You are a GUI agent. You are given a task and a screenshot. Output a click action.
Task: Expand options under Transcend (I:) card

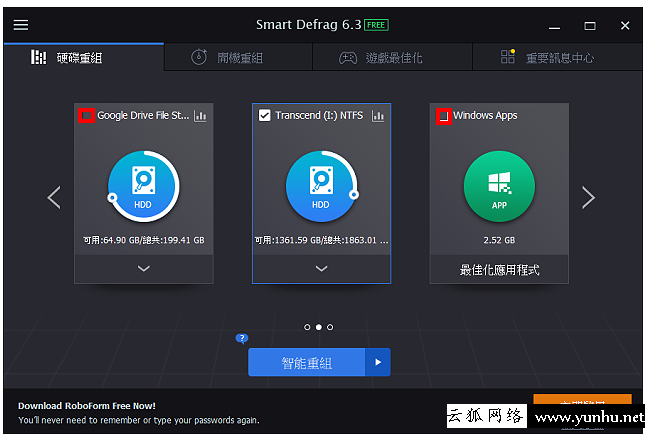[x=322, y=269]
